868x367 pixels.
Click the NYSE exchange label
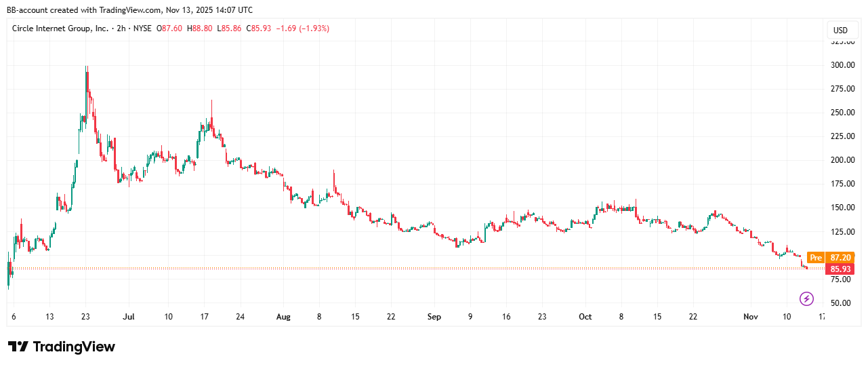point(144,28)
